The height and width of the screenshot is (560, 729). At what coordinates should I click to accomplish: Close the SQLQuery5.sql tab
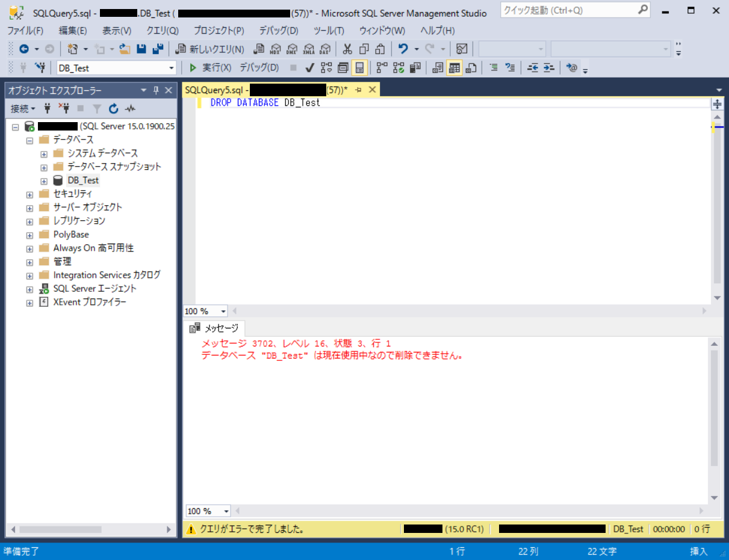[372, 90]
